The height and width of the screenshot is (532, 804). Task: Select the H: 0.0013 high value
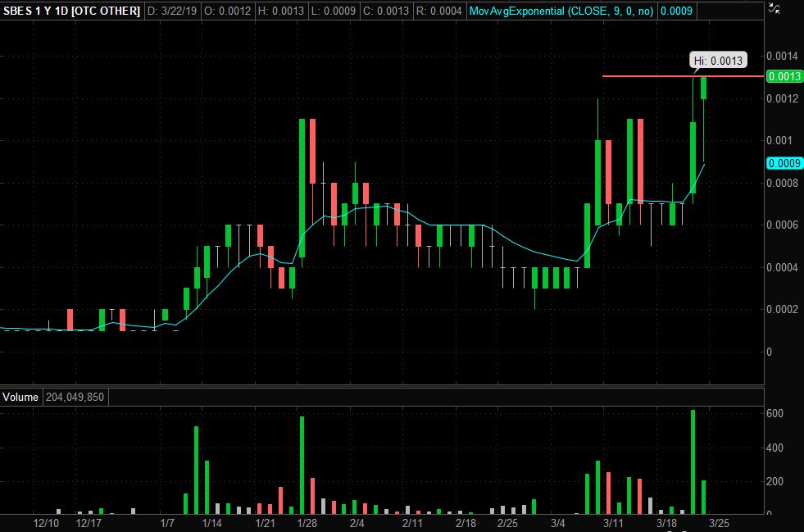click(x=282, y=11)
